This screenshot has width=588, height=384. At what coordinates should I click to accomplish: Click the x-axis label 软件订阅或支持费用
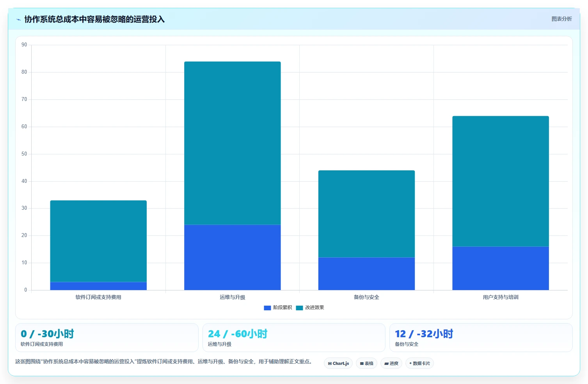[98, 297]
